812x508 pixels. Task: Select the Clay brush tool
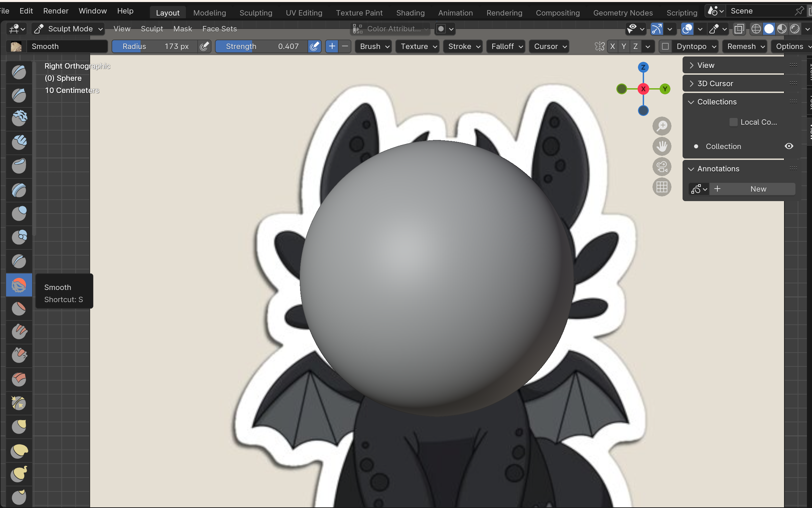19,119
